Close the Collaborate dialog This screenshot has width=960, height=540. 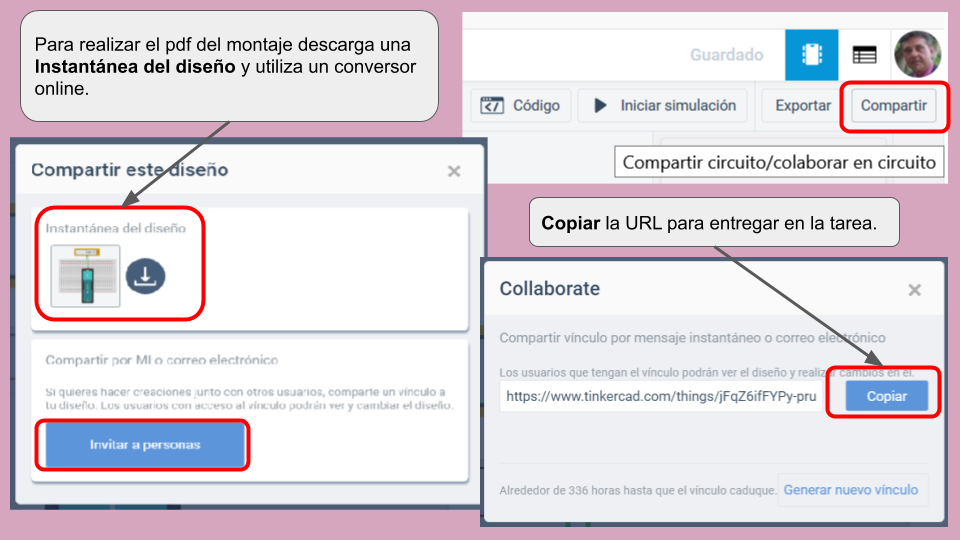914,290
